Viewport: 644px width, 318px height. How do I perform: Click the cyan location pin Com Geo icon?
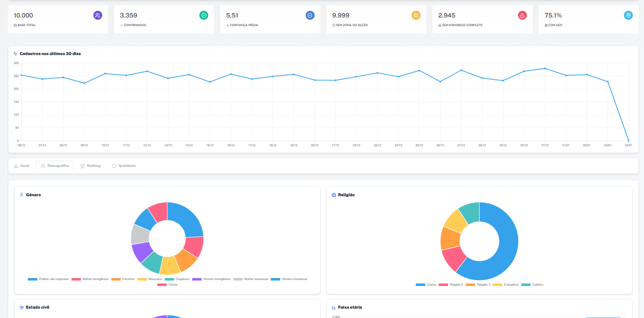(x=628, y=15)
